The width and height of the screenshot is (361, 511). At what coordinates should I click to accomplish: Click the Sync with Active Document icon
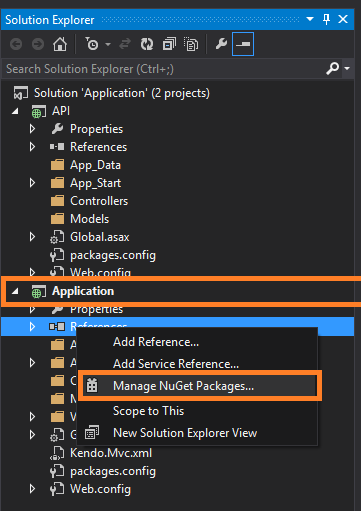[x=125, y=44]
